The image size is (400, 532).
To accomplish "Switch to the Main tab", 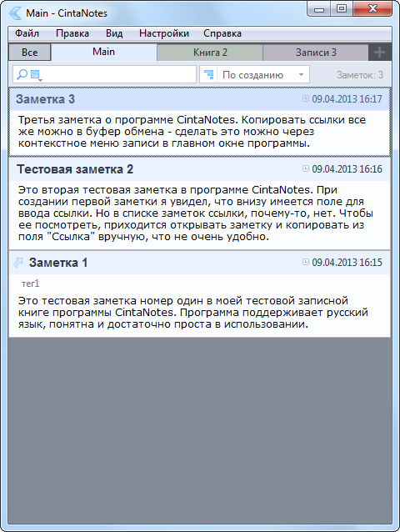I will coord(103,52).
